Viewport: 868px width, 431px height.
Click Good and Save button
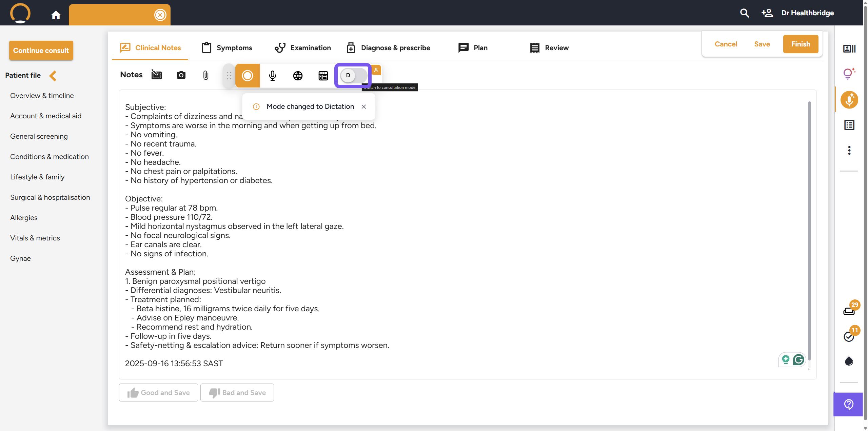click(158, 393)
